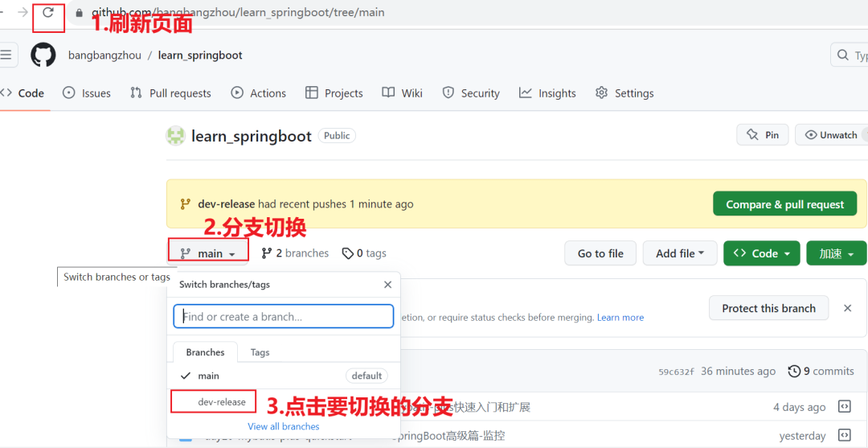The image size is (868, 448).
Task: Click the browser forward arrow
Action: coord(23,12)
